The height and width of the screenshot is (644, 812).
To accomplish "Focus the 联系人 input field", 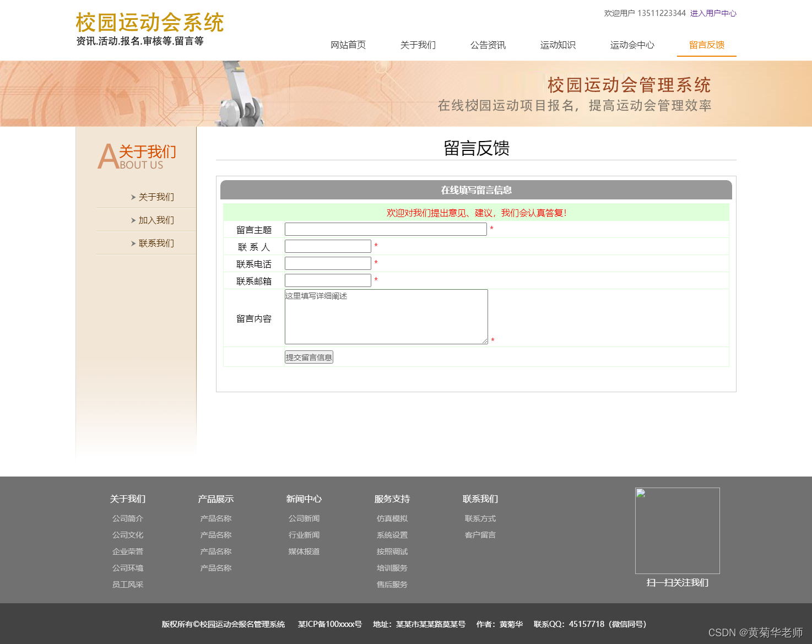I will point(328,246).
